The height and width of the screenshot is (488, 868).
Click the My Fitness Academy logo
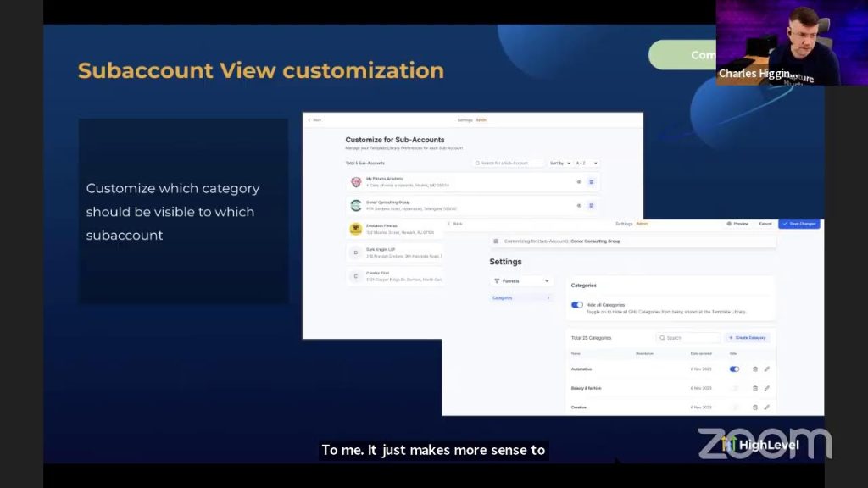(x=356, y=182)
